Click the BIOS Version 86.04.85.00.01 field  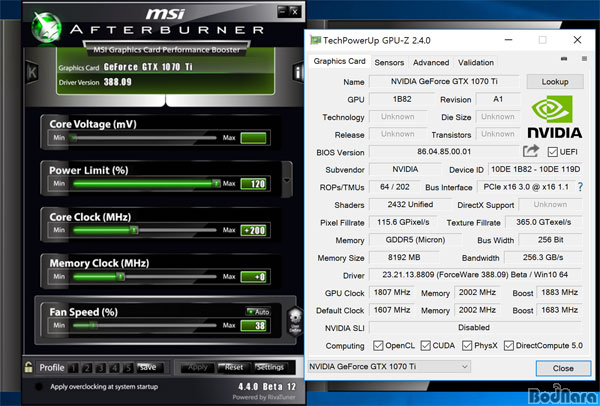coord(444,152)
